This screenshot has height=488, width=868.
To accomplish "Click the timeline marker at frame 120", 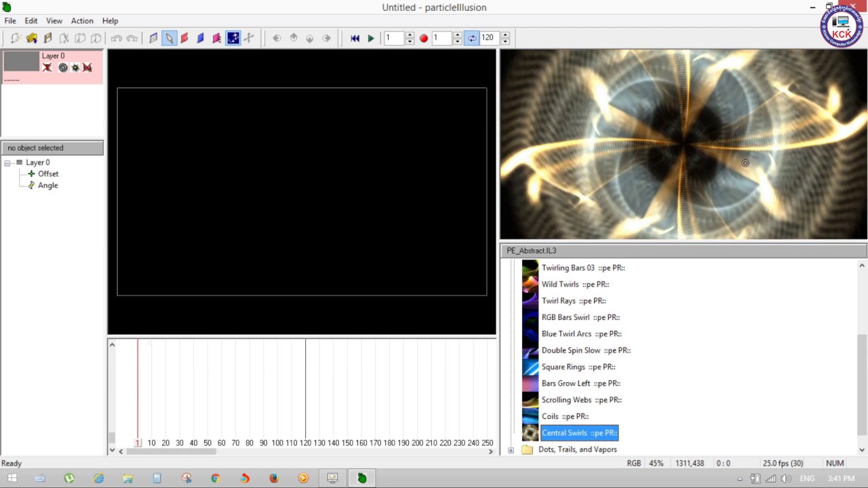I will click(305, 390).
